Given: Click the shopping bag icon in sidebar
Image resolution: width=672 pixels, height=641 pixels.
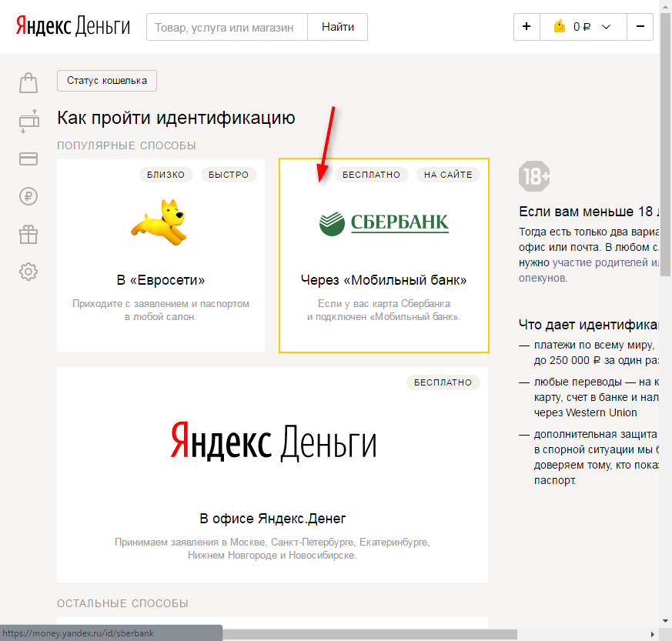Looking at the screenshot, I should click(28, 82).
